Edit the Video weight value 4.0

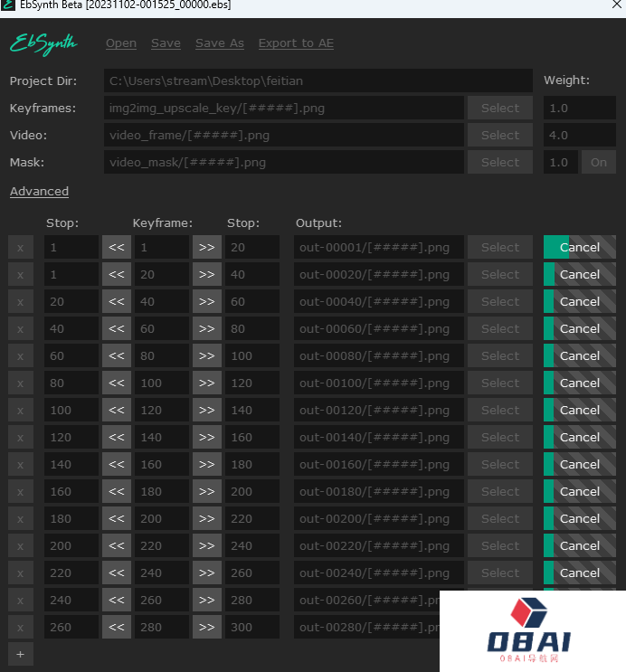(579, 135)
